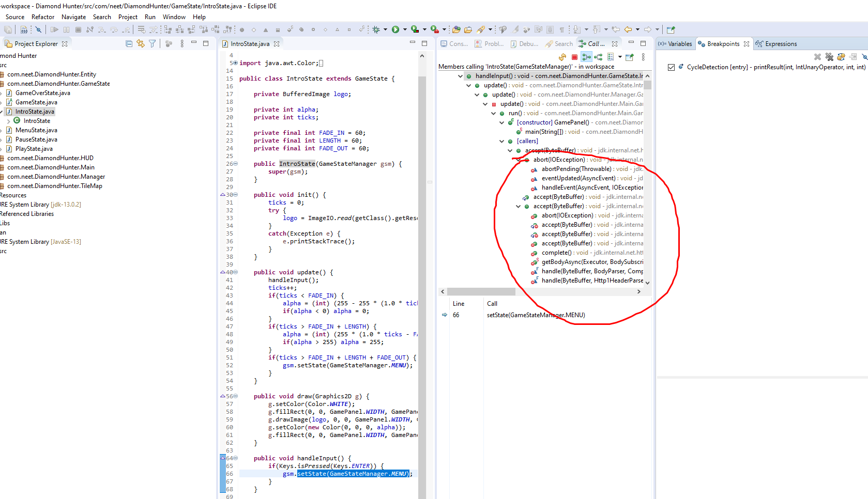Viewport: 868px width, 499px height.
Task: Toggle Show Caller Hierarchy button
Action: pos(586,57)
